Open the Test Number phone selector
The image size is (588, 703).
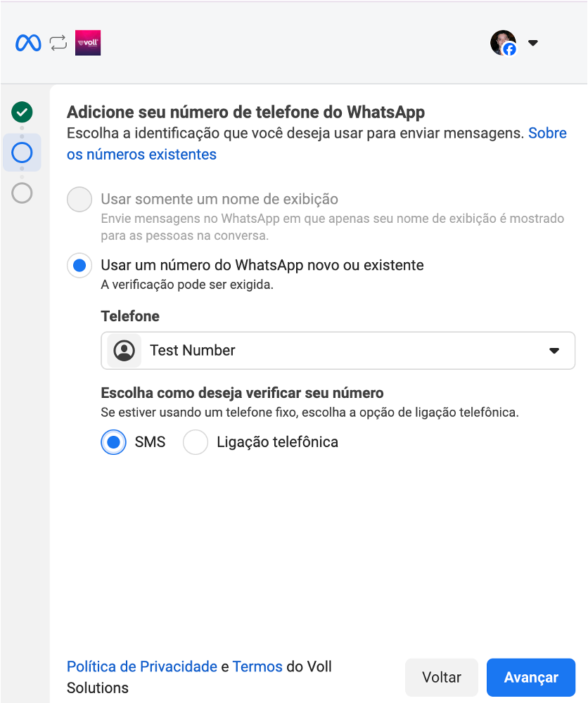point(338,350)
